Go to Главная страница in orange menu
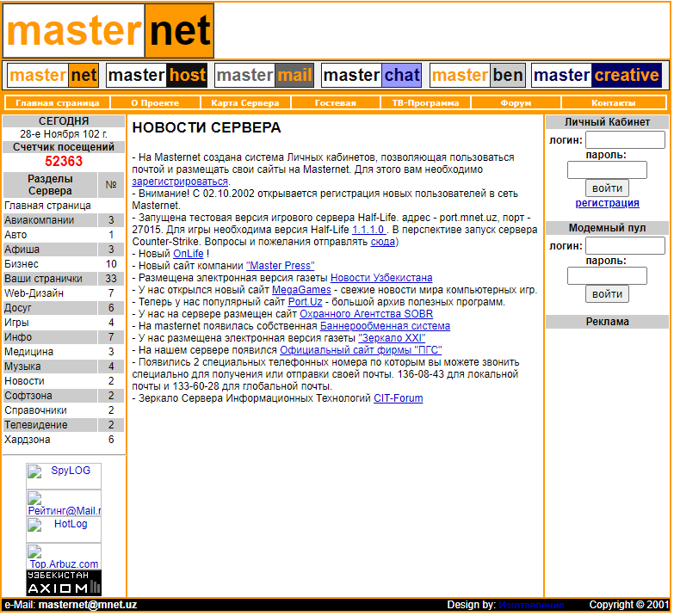Image resolution: width=674 pixels, height=616 pixels. 57,103
